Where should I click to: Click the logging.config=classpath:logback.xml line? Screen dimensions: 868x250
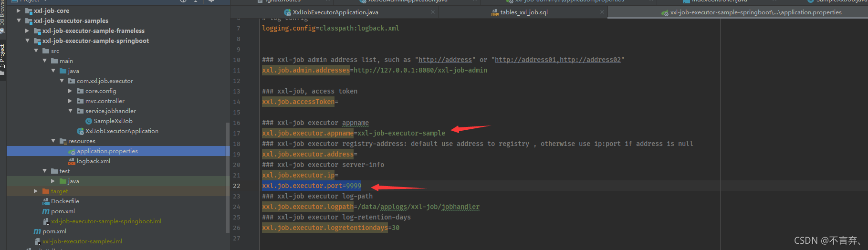point(331,28)
